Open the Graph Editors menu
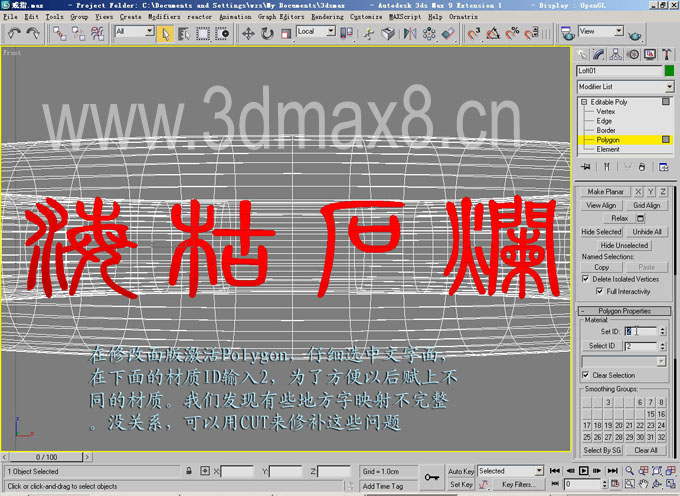680x496 pixels. pyautogui.click(x=281, y=16)
